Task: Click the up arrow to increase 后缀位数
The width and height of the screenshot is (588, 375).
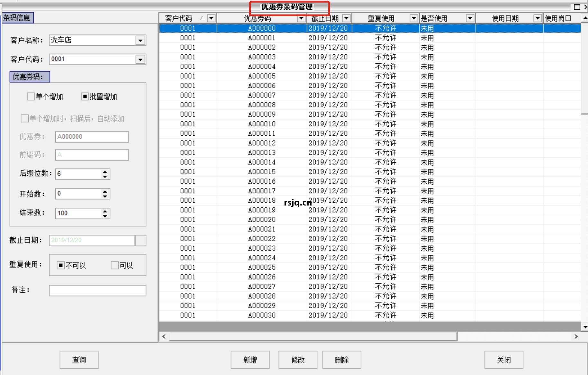Action: click(x=105, y=171)
